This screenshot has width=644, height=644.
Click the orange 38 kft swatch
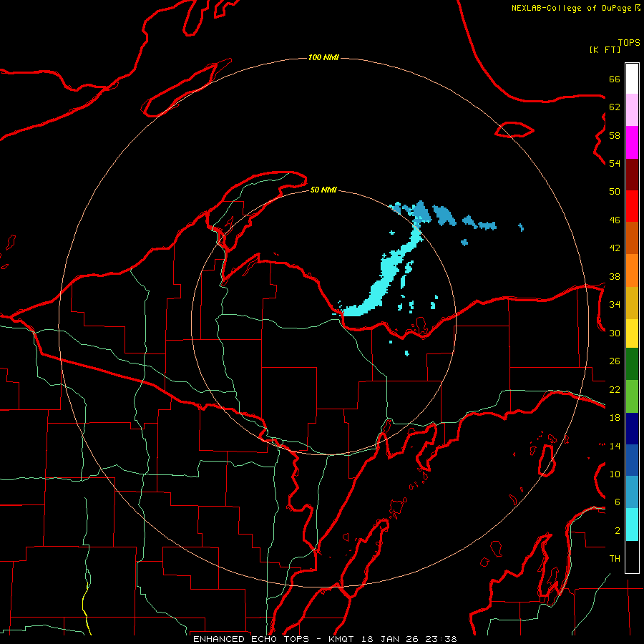coord(632,270)
